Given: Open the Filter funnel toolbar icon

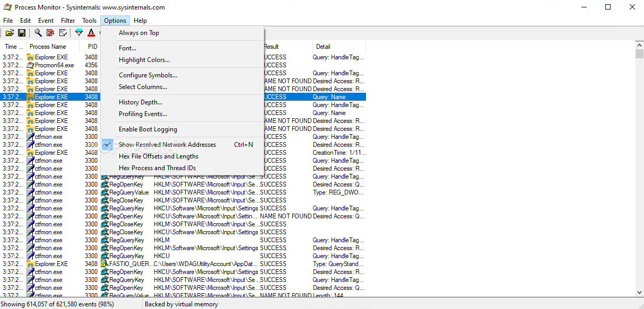Looking at the screenshot, I should tap(79, 33).
